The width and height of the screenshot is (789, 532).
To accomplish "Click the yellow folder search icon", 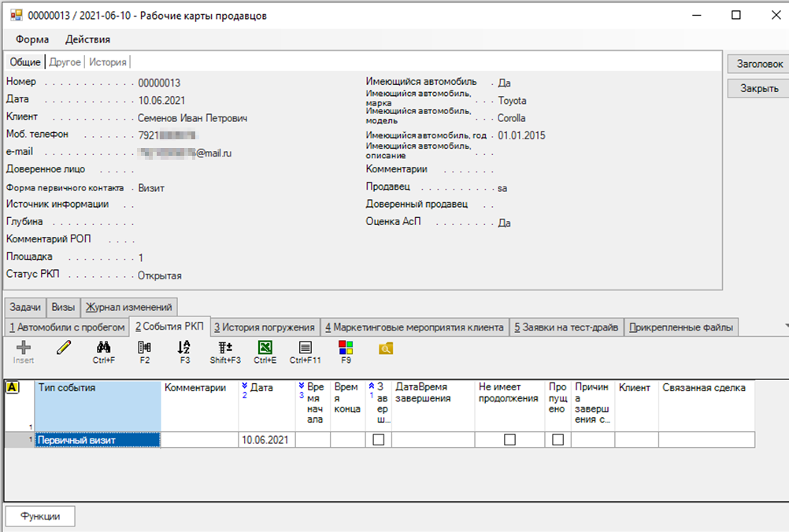I will coord(386,348).
